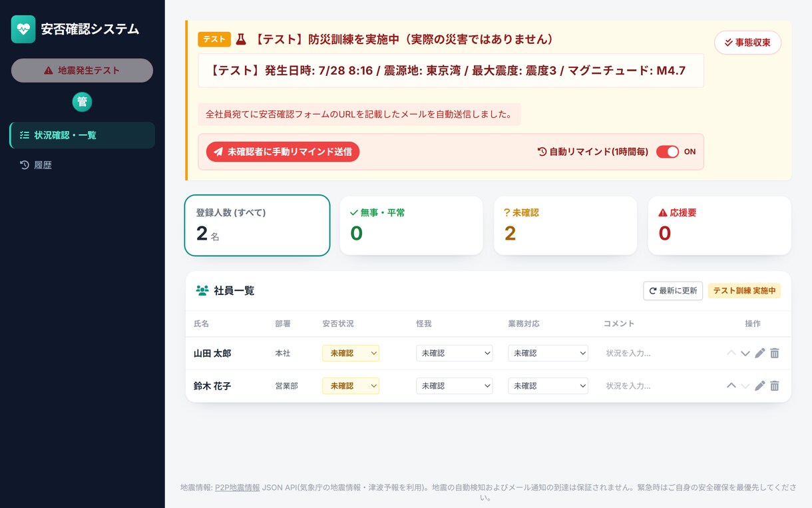Open 鈴木 花子 安否状況 dropdown
The image size is (812, 508).
pos(351,385)
